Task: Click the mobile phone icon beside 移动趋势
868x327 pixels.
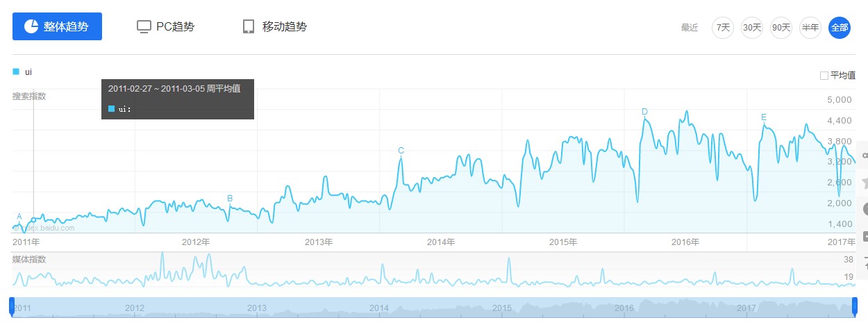Action: click(x=249, y=26)
